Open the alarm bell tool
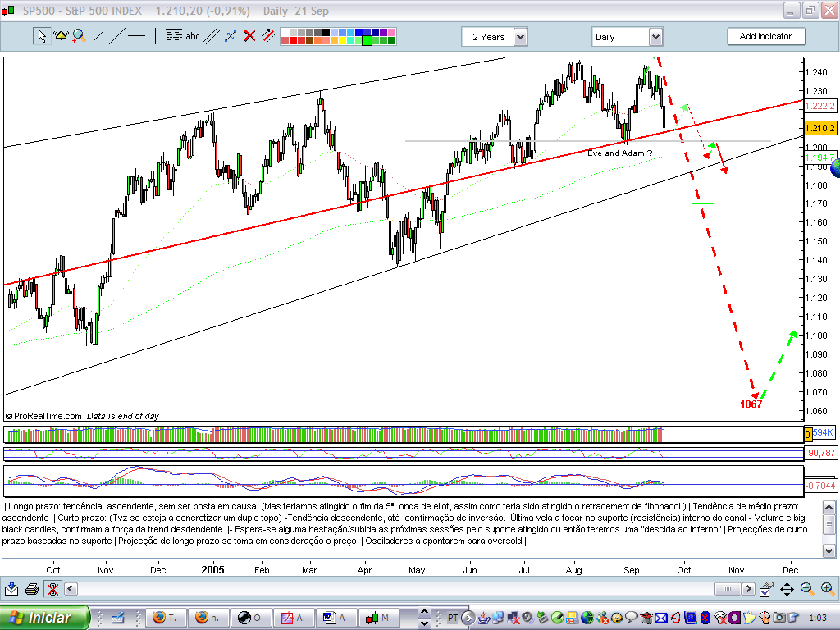Viewport: 840px width, 630px height. 60,36
